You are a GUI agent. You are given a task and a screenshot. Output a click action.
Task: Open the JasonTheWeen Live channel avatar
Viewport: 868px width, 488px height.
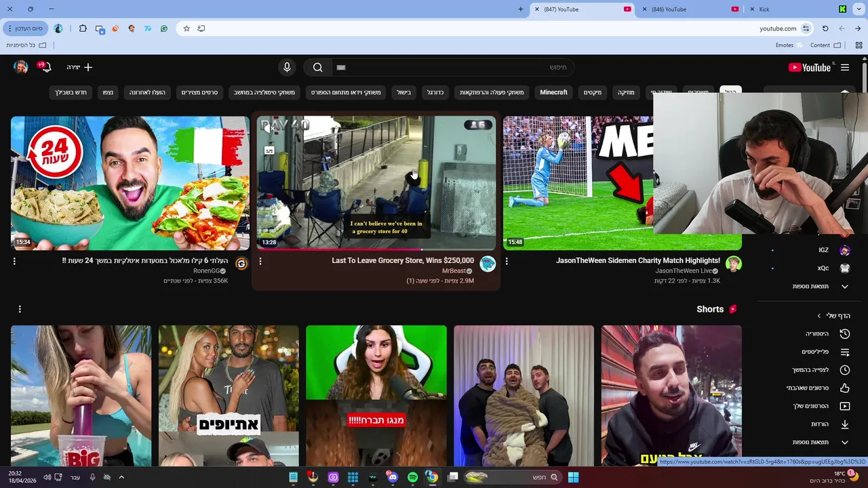pyautogui.click(x=734, y=264)
